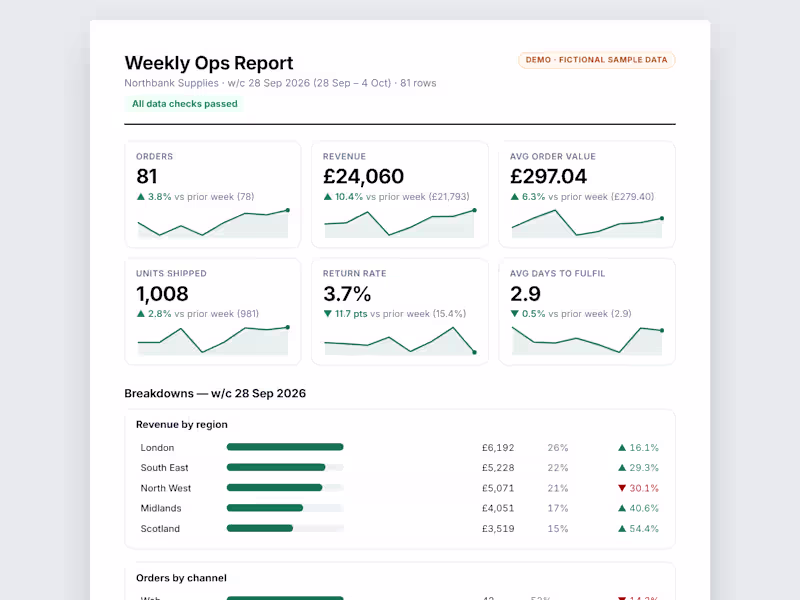Click the Orders by channel heading
The width and height of the screenshot is (800, 600).
point(181,578)
